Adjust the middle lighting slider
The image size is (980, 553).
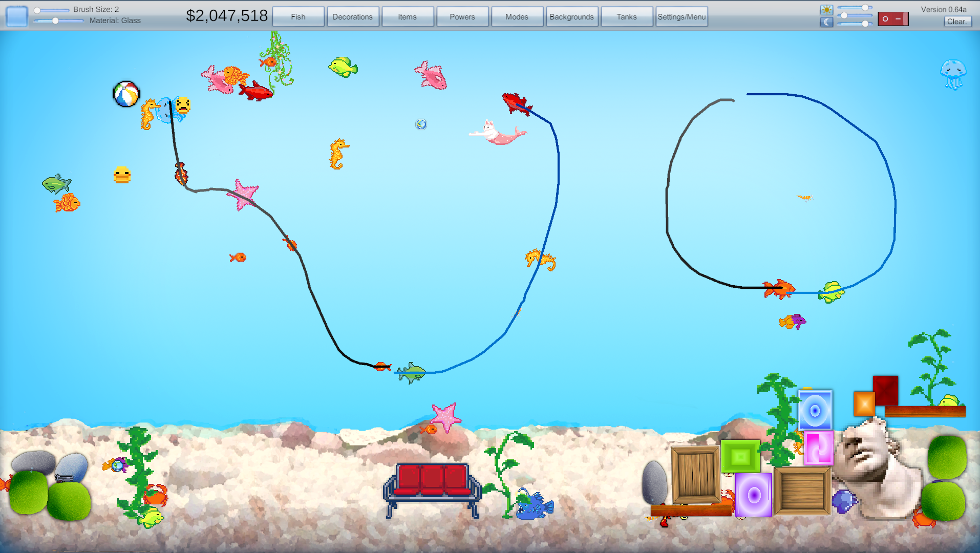pyautogui.click(x=855, y=15)
